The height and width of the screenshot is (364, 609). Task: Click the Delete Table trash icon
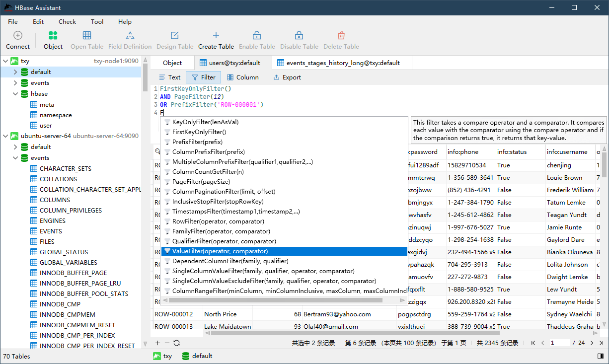341,36
